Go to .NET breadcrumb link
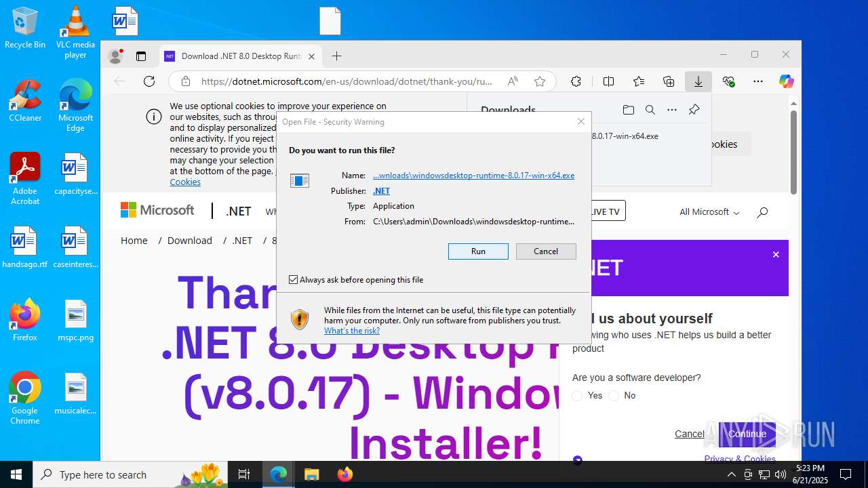This screenshot has width=868, height=488. tap(242, 241)
